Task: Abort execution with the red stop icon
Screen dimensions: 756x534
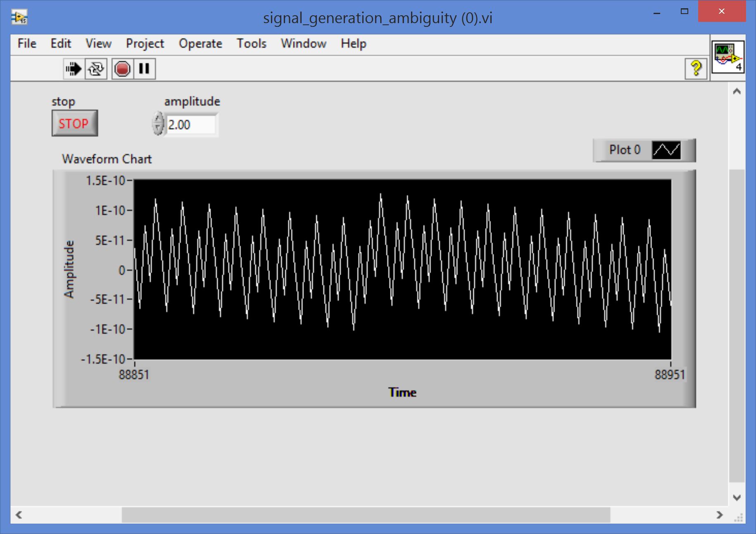Action: tap(122, 69)
